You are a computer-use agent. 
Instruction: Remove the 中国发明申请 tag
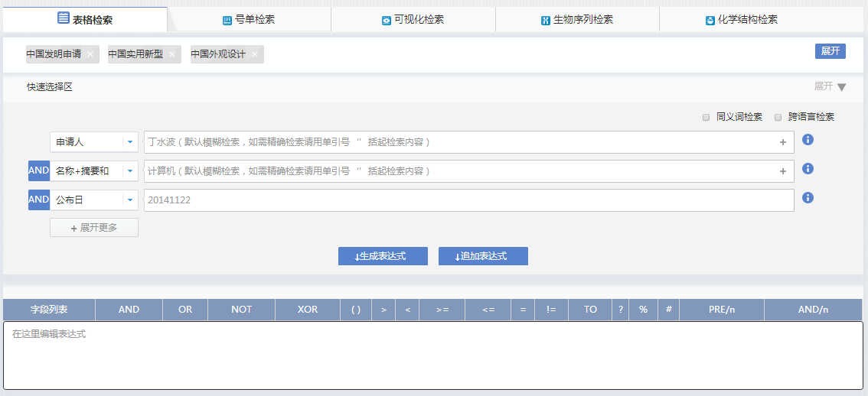(x=90, y=54)
